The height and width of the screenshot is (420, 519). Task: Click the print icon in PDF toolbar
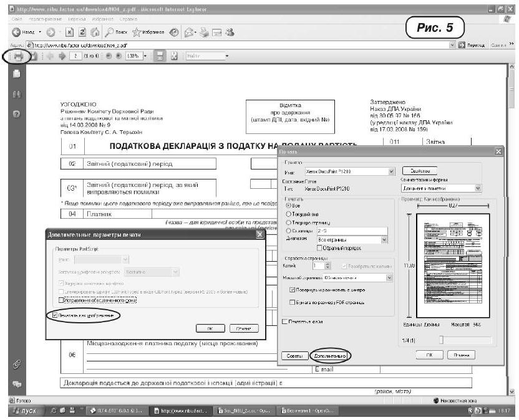coord(19,56)
